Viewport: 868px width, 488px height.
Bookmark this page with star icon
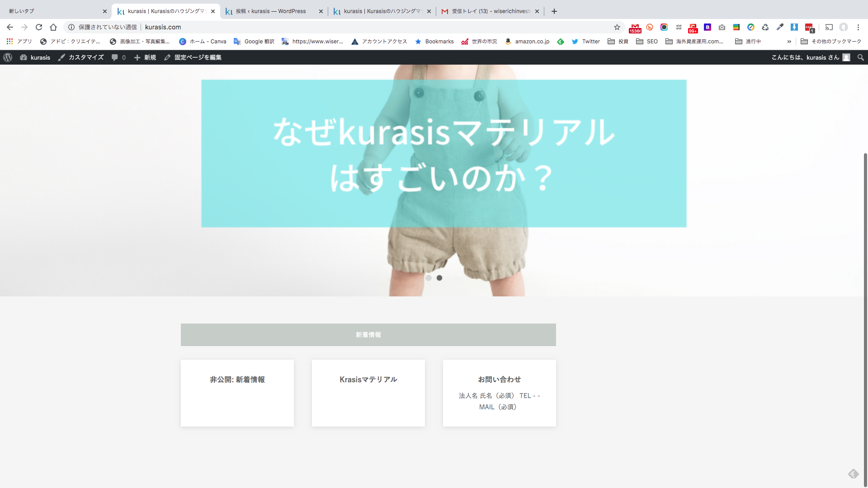coord(617,27)
